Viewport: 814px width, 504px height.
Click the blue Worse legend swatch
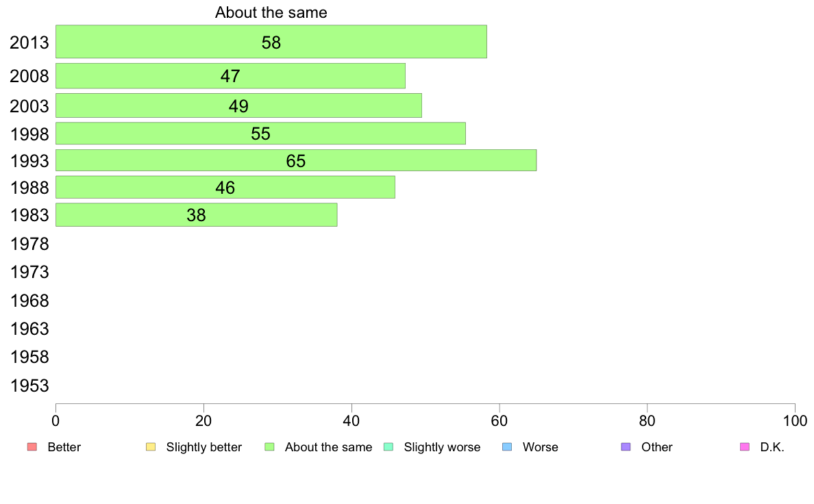(507, 447)
